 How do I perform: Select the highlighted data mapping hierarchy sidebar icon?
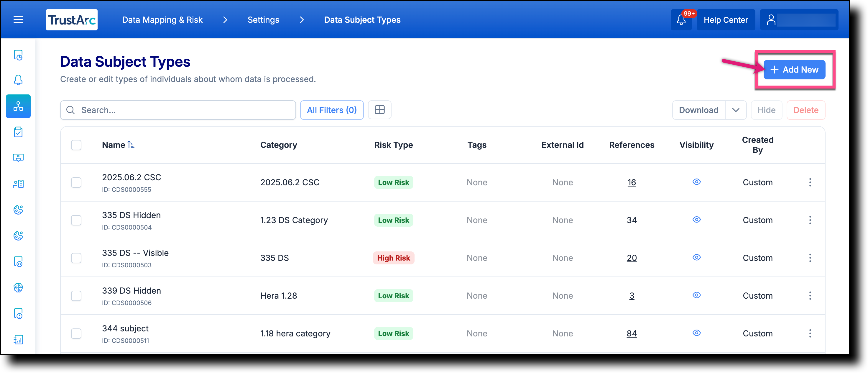point(18,106)
